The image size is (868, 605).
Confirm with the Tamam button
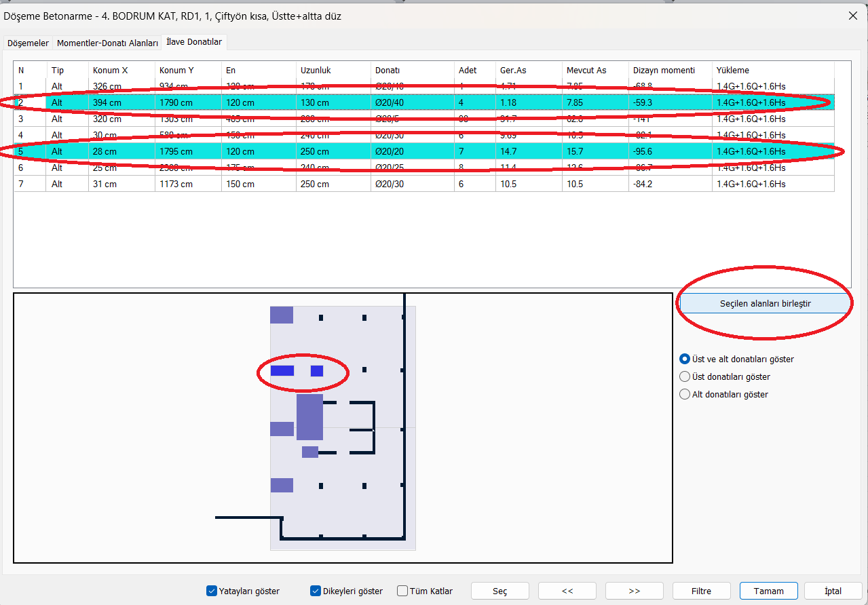[768, 591]
